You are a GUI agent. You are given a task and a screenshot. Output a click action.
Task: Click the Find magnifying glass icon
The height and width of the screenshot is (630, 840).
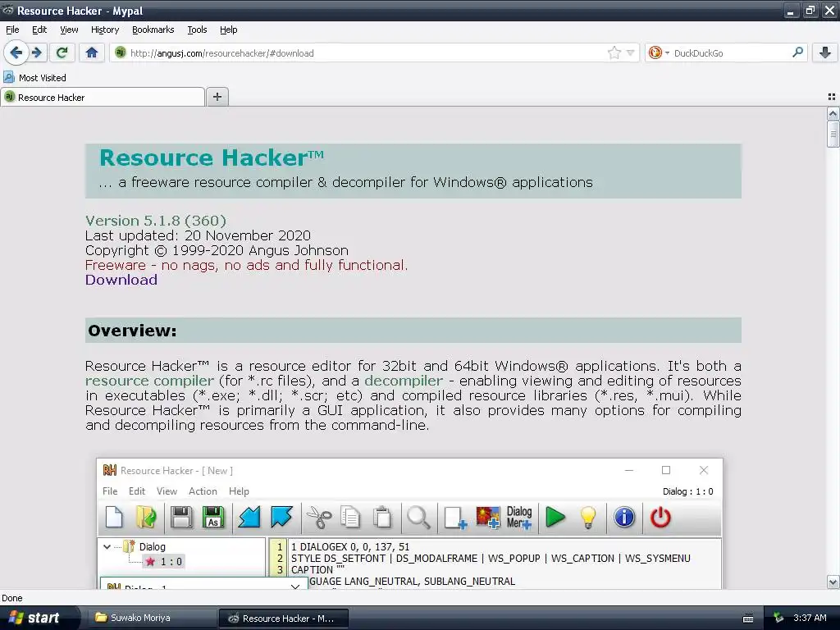[418, 518]
